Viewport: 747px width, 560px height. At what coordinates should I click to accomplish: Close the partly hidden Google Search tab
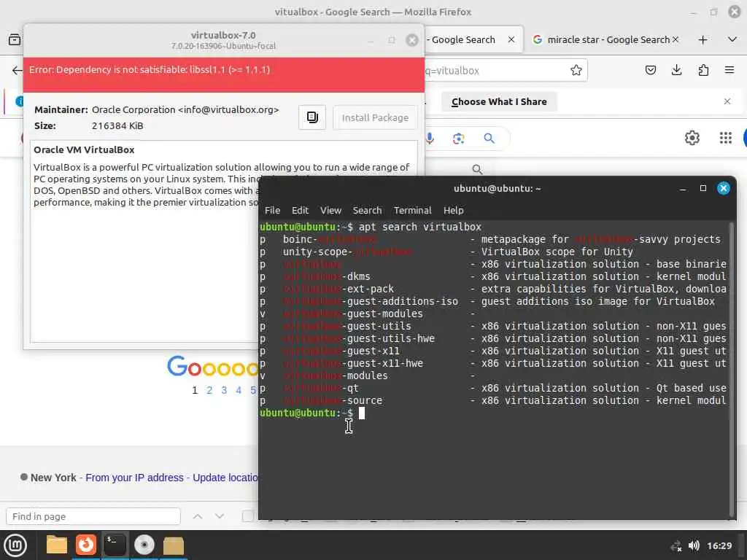click(x=511, y=39)
